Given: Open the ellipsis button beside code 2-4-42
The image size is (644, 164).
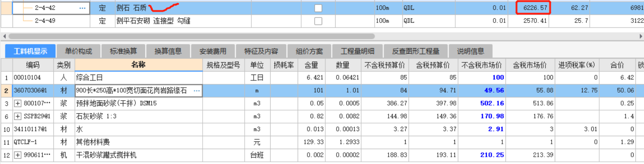Looking at the screenshot, I should coord(82,8).
